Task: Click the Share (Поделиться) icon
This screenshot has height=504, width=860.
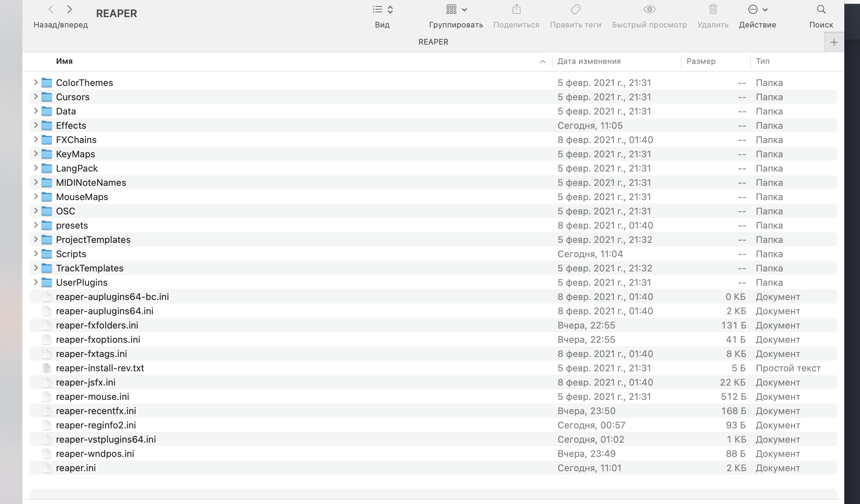Action: tap(516, 10)
